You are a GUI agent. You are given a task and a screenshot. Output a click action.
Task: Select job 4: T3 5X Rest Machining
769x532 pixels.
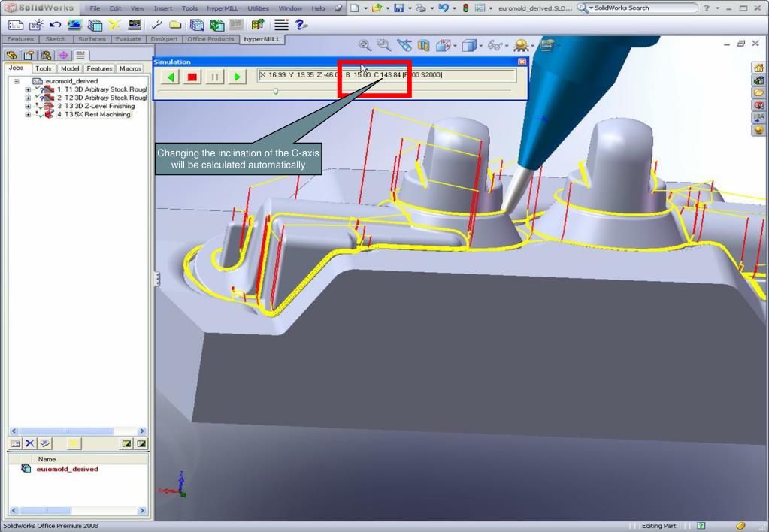94,114
